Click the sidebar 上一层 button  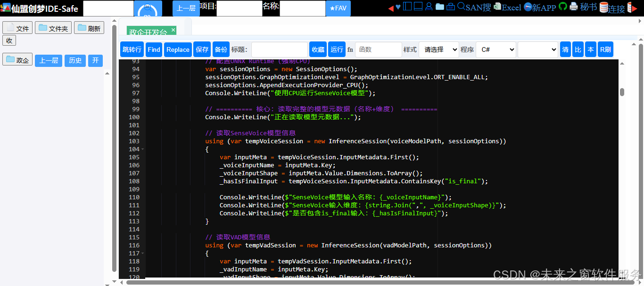[49, 60]
